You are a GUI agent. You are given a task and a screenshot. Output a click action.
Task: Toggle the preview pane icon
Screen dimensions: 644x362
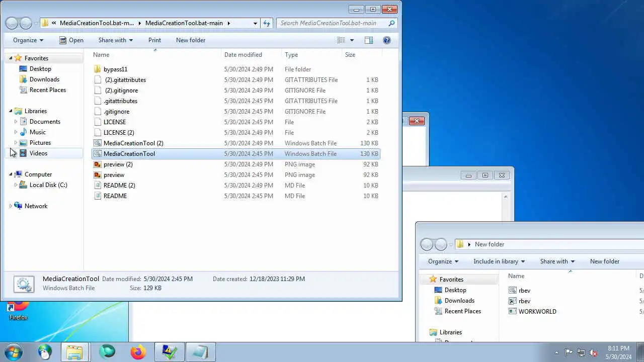coord(368,40)
